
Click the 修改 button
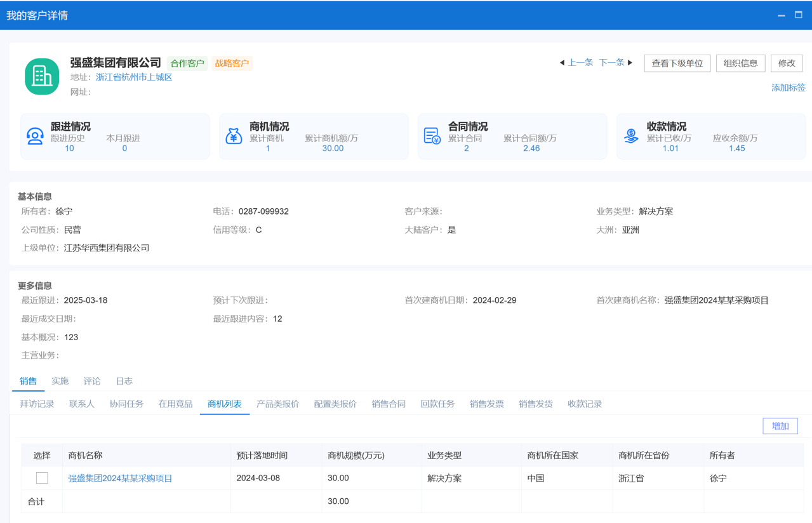[787, 63]
